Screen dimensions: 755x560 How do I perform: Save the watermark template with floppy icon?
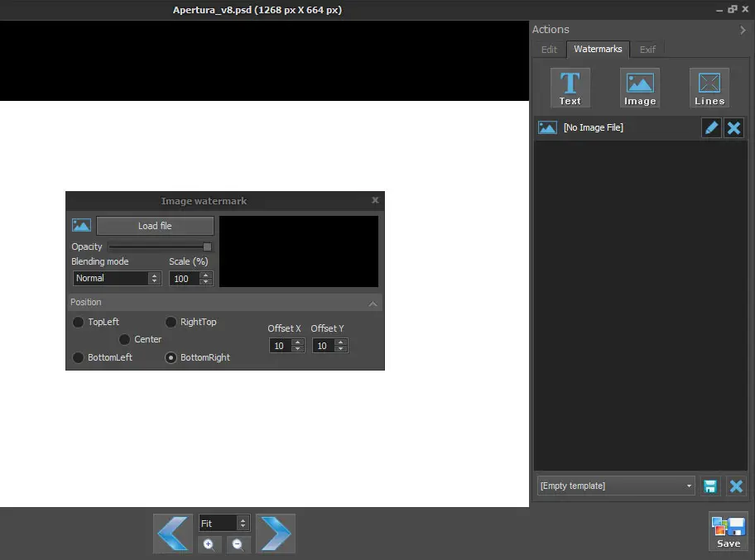[x=710, y=486]
